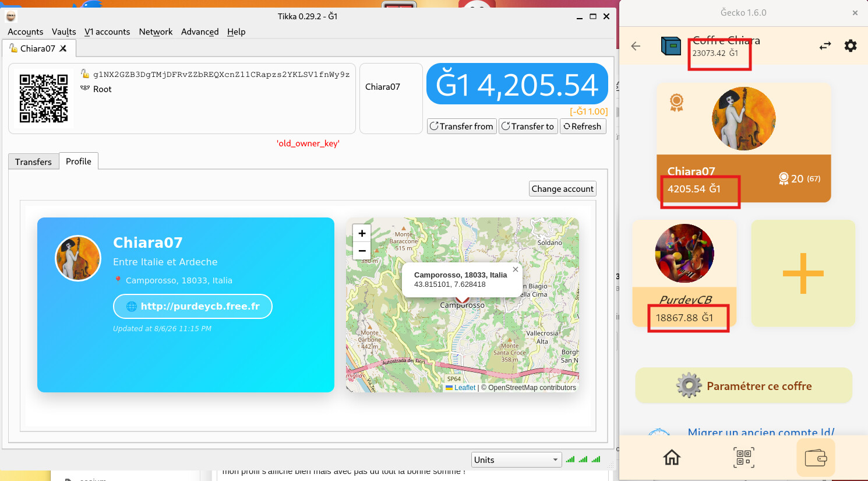Open the Vaults menu

pos(63,31)
